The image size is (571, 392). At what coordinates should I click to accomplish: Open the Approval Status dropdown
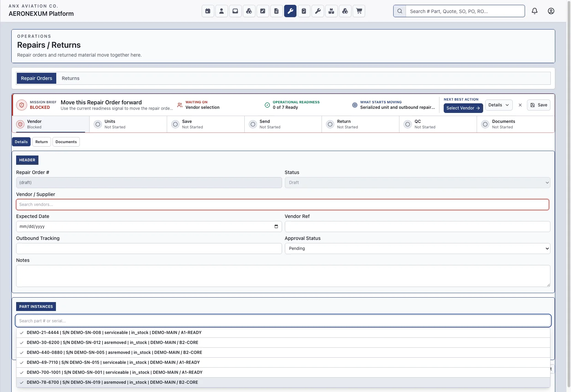pos(418,249)
